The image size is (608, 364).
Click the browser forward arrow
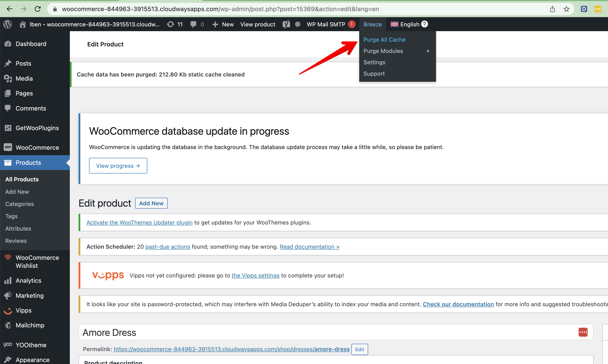(x=24, y=9)
